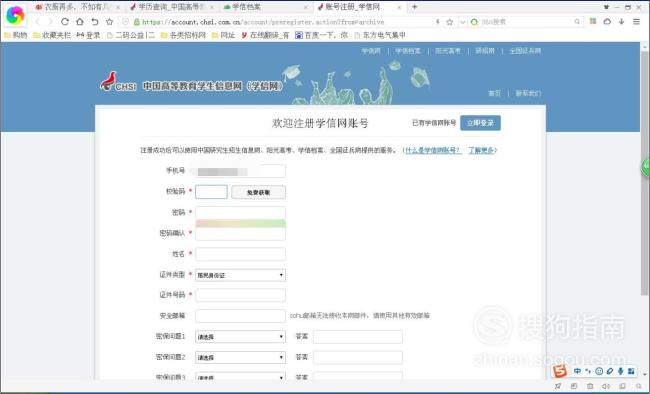Image resolution: width=650 pixels, height=394 pixels.
Task: Click the undo closed-tab arrow icon
Action: 95,22
